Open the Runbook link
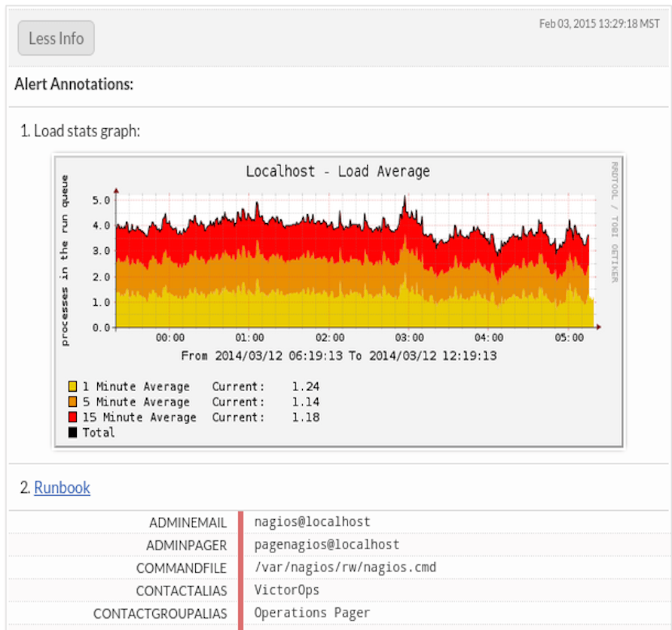The height and width of the screenshot is (630, 672). point(62,488)
